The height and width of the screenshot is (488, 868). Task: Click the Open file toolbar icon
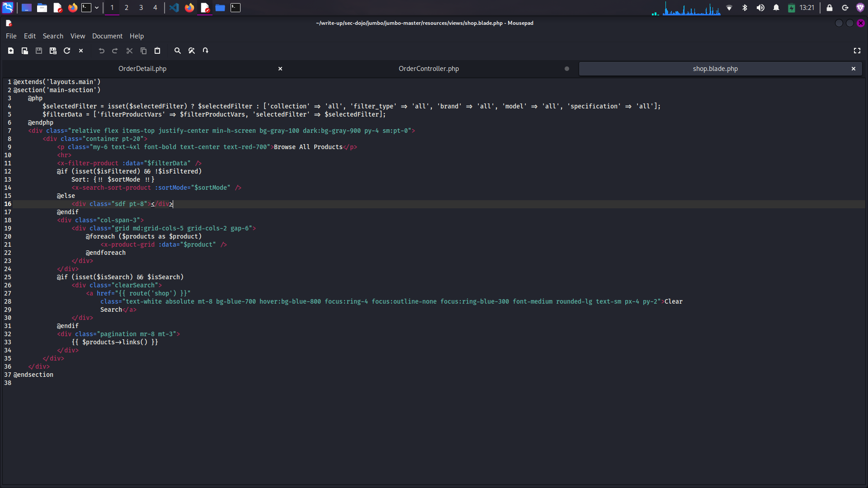coord(25,51)
